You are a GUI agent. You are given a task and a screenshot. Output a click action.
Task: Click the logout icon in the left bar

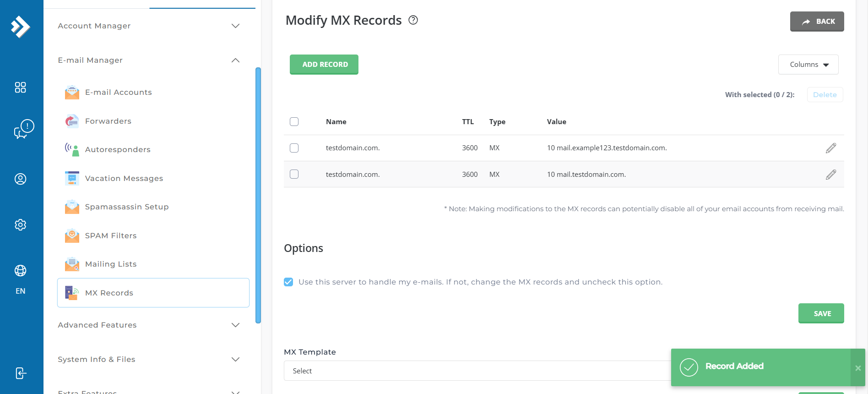point(21,373)
